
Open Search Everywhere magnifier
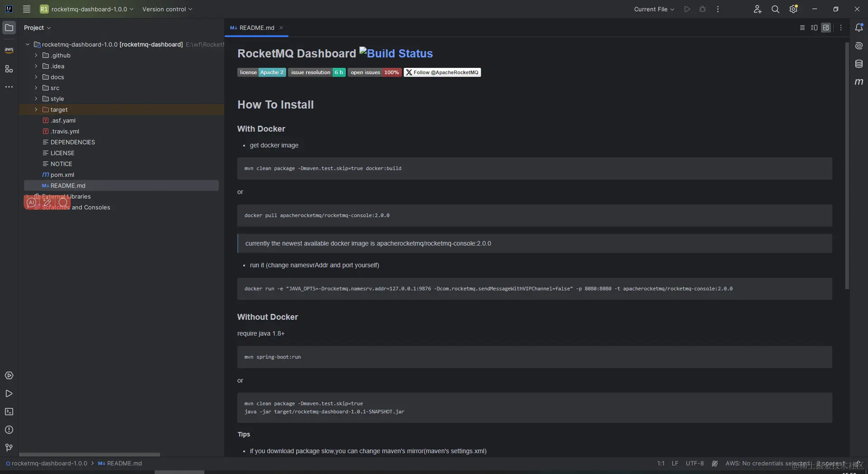pyautogui.click(x=775, y=9)
